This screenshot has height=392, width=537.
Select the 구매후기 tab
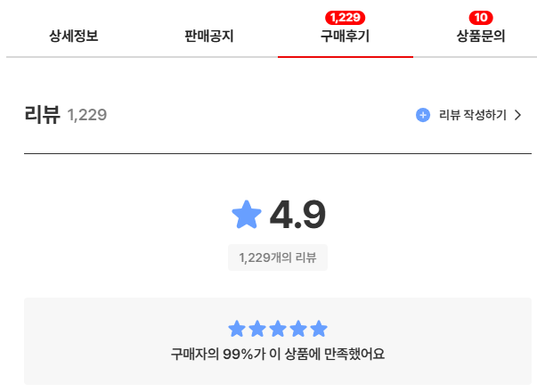(x=345, y=37)
